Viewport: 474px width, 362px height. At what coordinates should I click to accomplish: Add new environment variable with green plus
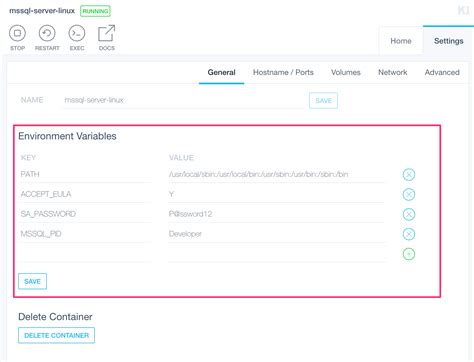409,254
